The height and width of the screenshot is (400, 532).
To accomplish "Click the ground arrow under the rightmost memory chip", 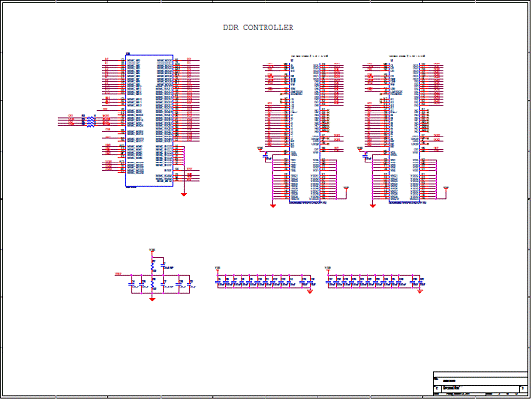I will (373, 205).
